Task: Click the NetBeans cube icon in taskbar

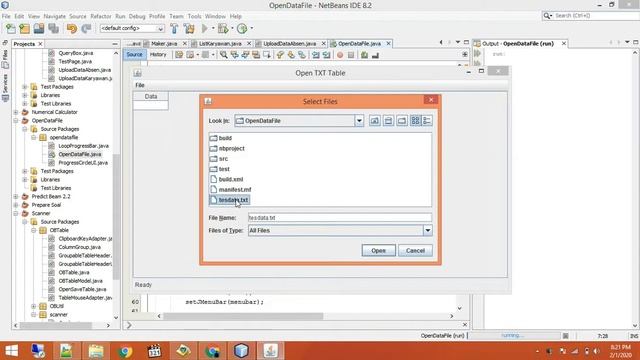Action: click(x=241, y=351)
